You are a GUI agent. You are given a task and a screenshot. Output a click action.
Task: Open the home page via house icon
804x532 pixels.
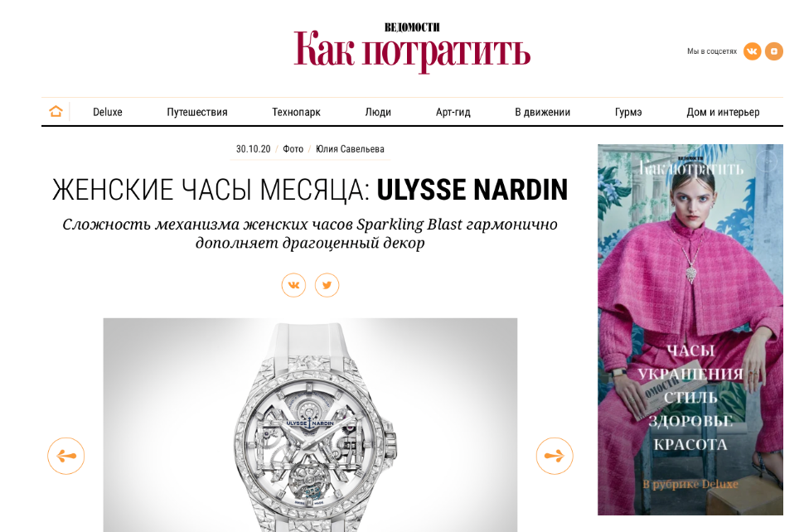click(56, 111)
